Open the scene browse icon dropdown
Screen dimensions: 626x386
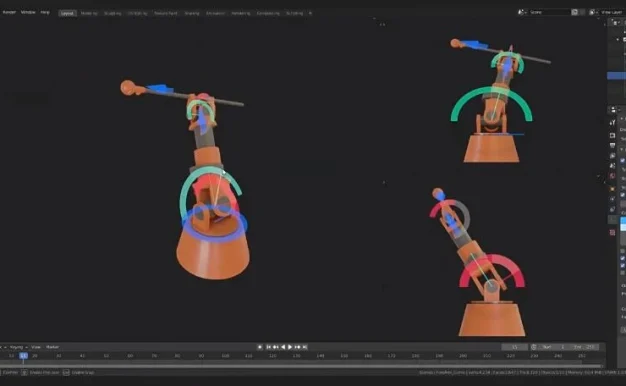(522, 12)
